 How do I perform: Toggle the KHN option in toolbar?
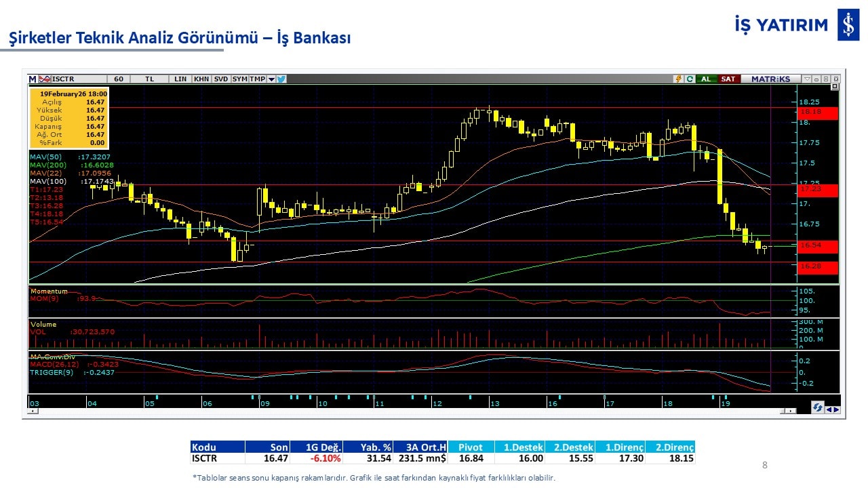(x=201, y=79)
